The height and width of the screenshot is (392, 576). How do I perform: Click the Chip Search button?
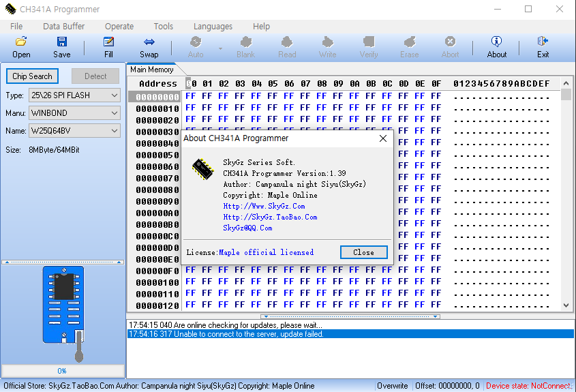click(x=32, y=76)
